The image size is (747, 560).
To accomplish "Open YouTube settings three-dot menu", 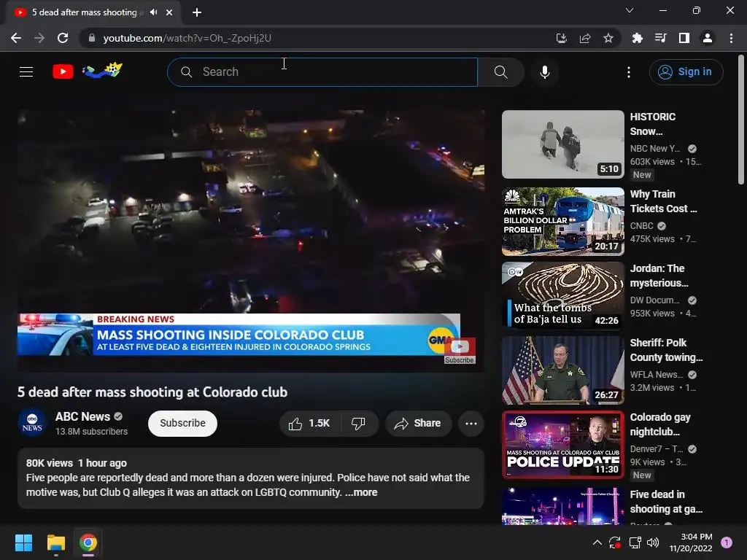I will 628,72.
